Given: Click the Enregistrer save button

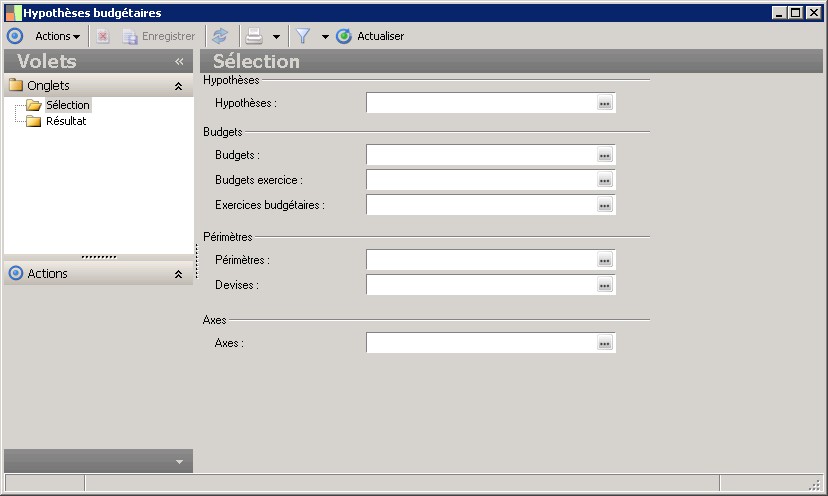Looking at the screenshot, I should point(159,36).
